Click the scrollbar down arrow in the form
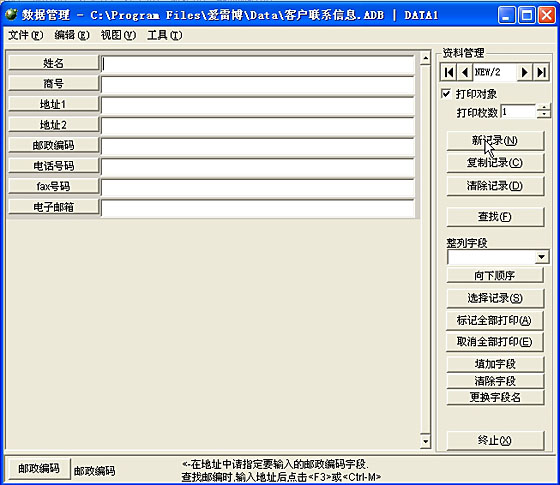Viewport: 560px width, 485px height. (425, 441)
